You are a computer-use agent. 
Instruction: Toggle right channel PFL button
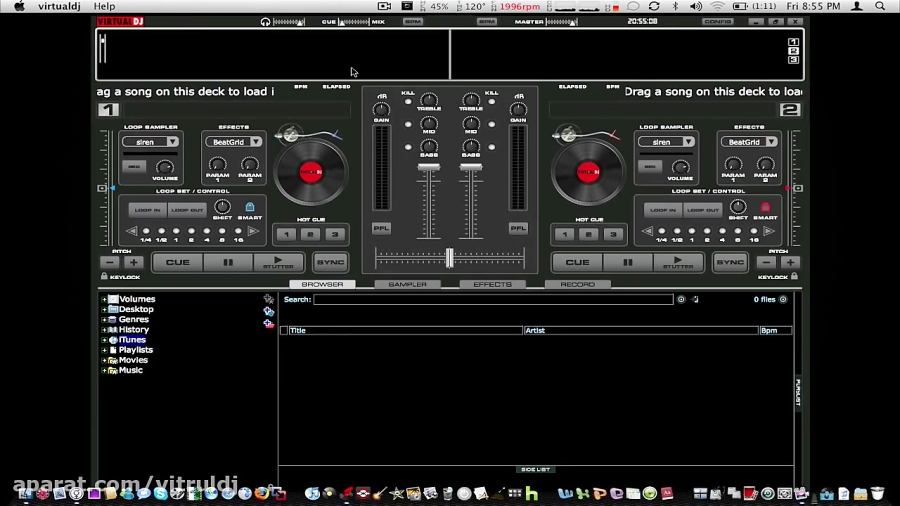518,228
